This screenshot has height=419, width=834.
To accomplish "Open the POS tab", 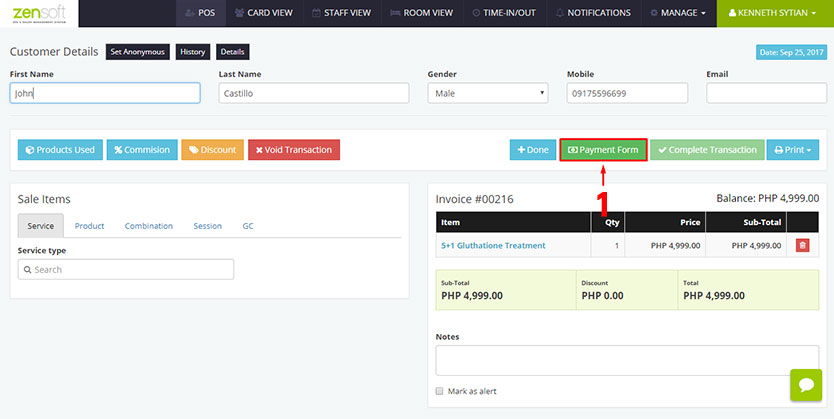I will coord(201,13).
